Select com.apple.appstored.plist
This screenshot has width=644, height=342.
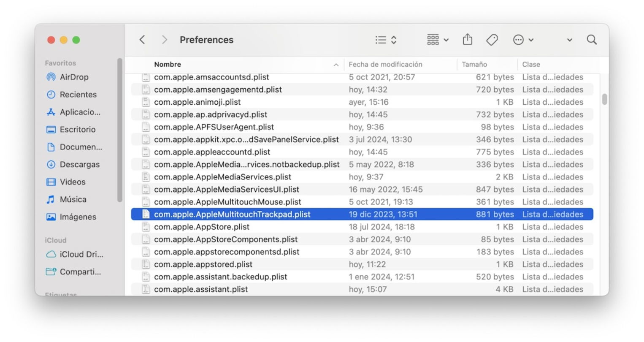362,264
